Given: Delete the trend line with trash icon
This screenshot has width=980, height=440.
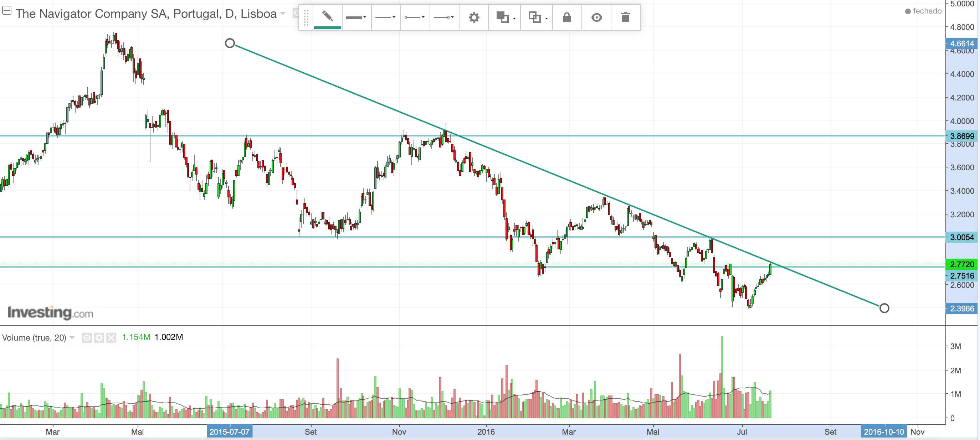Looking at the screenshot, I should click(625, 17).
